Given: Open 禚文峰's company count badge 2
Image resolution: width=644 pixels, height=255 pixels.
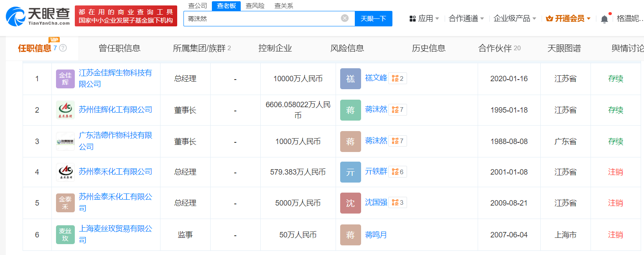Looking at the screenshot, I should pos(397,78).
